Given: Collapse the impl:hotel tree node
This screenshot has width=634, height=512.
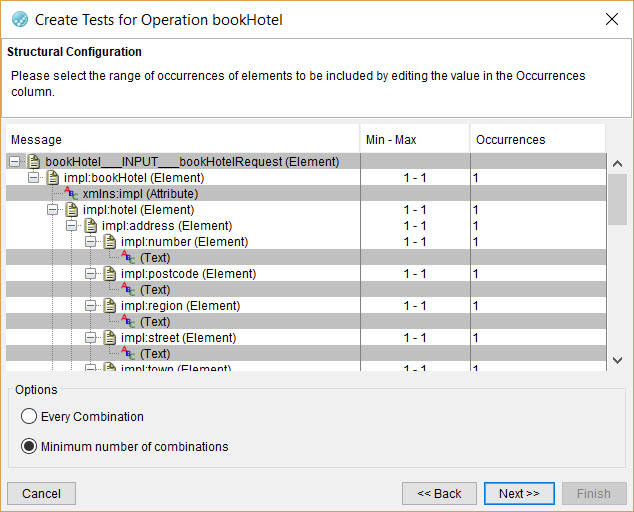Looking at the screenshot, I should [x=53, y=210].
